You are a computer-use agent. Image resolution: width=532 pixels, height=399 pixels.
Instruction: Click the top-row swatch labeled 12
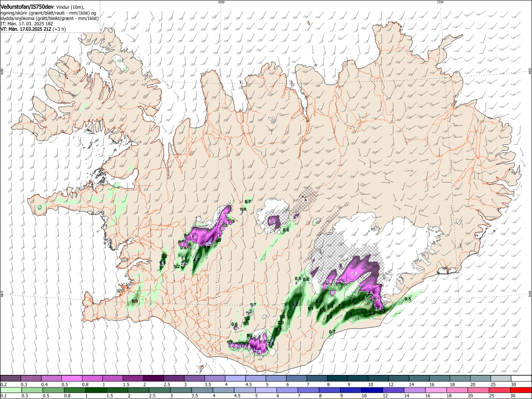398,379
